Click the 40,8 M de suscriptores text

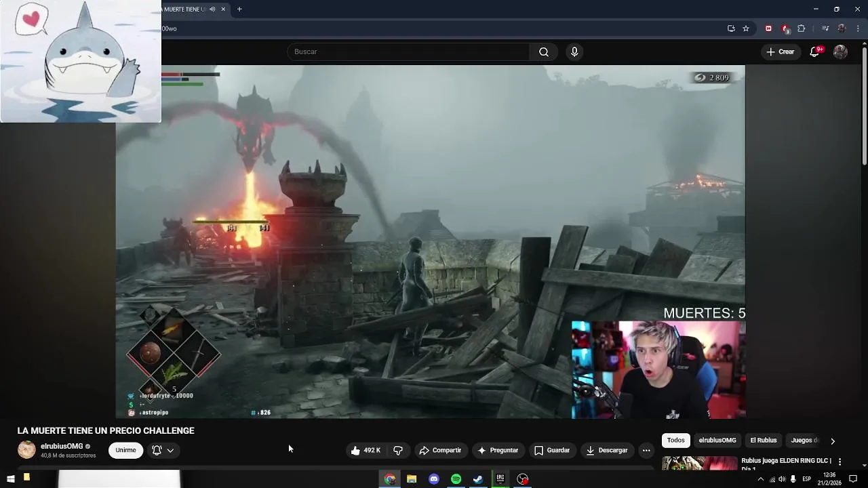(68, 455)
